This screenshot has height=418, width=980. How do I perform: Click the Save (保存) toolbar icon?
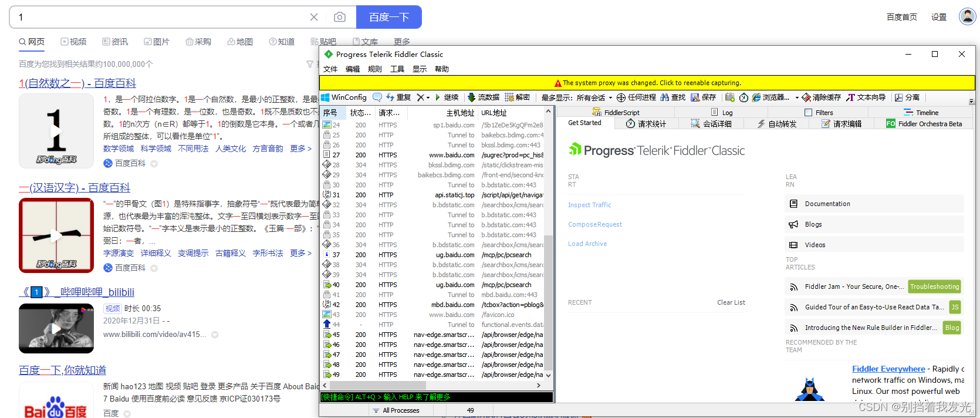[695, 97]
